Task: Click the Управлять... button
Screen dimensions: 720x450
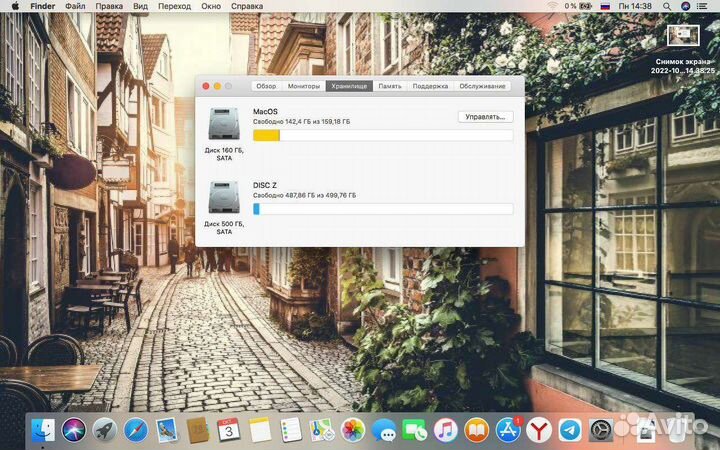Action: (485, 117)
